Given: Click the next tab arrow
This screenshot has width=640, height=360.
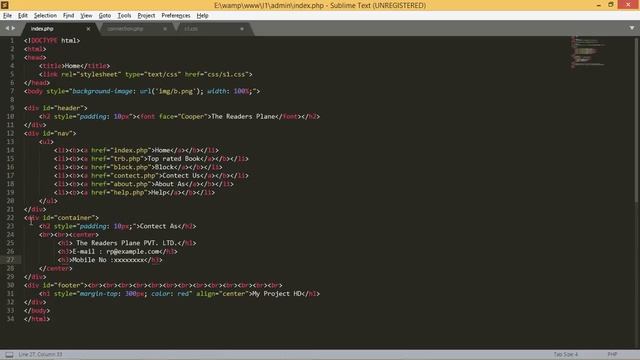Looking at the screenshot, I should [13, 28].
